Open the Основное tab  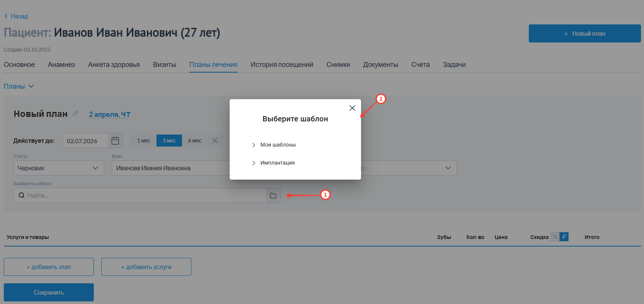pyautogui.click(x=19, y=65)
